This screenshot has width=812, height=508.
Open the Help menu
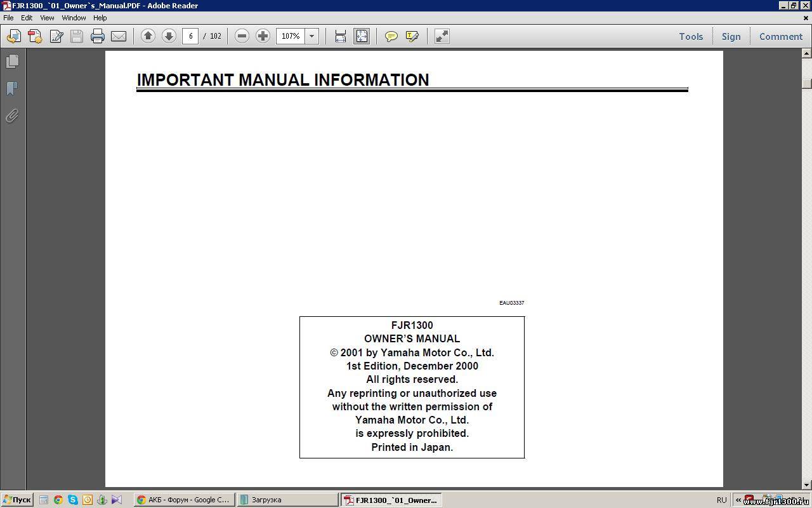coord(100,18)
